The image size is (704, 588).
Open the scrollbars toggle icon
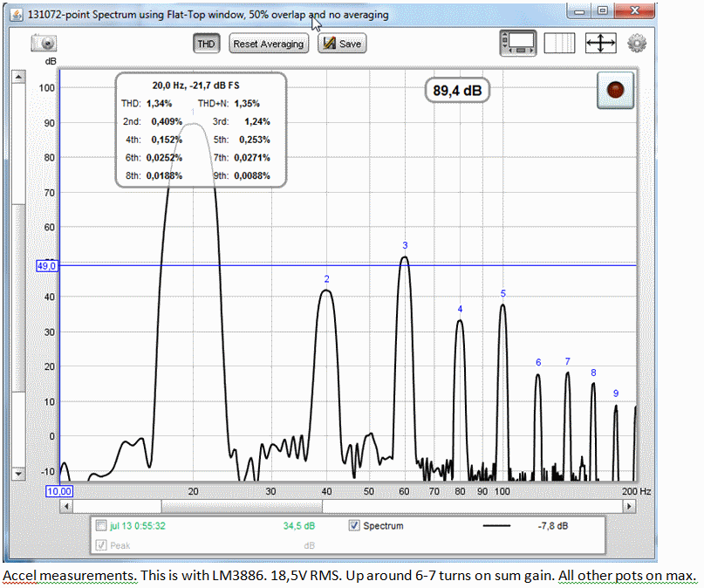pyautogui.click(x=518, y=44)
